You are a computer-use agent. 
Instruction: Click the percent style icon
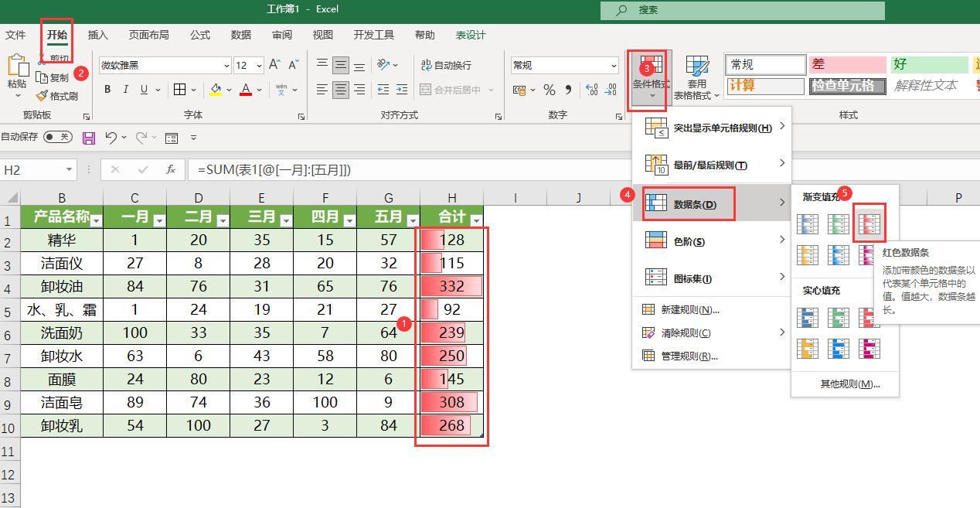click(x=550, y=90)
